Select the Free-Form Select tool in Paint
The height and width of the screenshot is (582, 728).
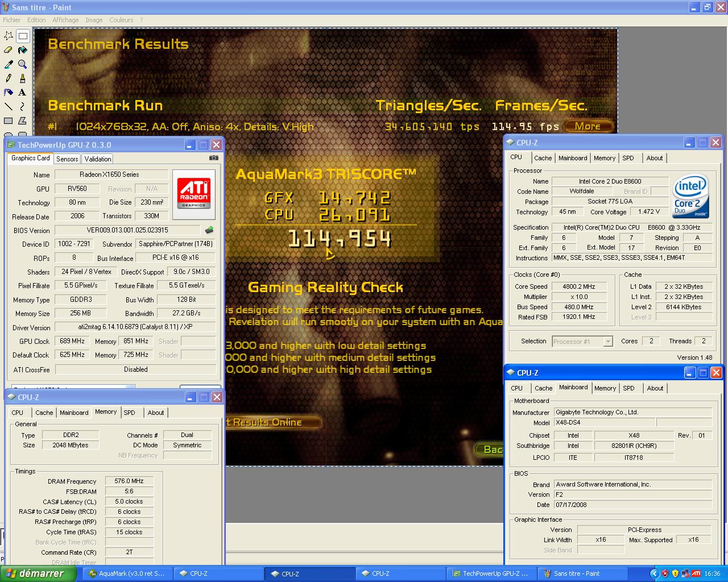[9, 36]
